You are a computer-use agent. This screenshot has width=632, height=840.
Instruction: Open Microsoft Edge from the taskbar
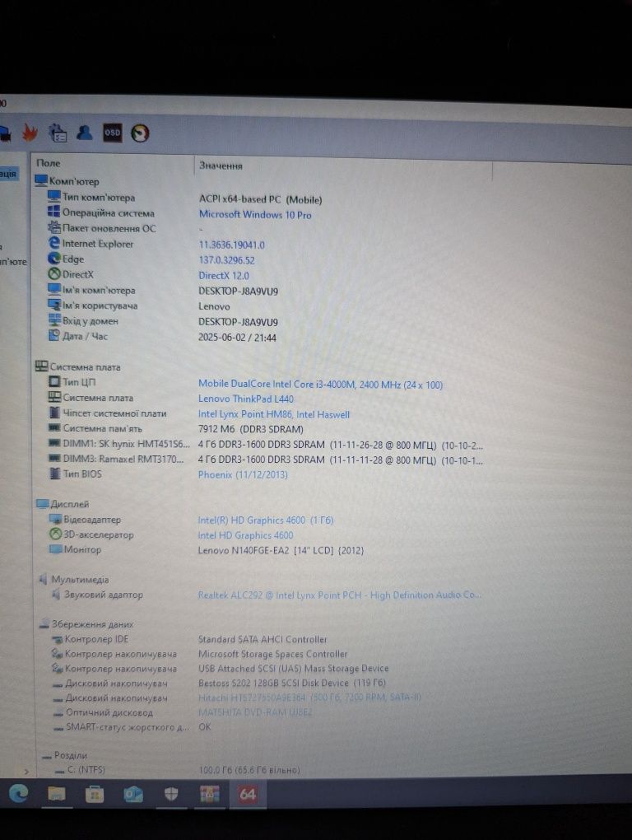19,793
